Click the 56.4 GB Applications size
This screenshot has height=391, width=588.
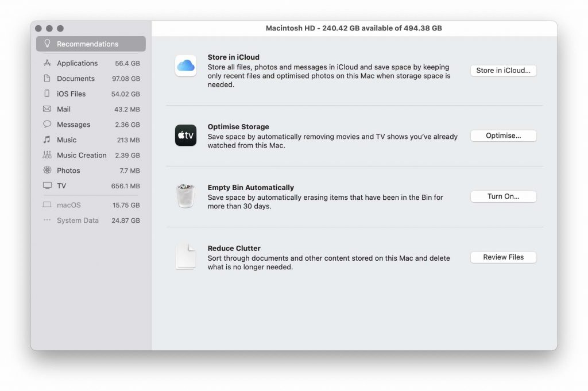pyautogui.click(x=127, y=63)
